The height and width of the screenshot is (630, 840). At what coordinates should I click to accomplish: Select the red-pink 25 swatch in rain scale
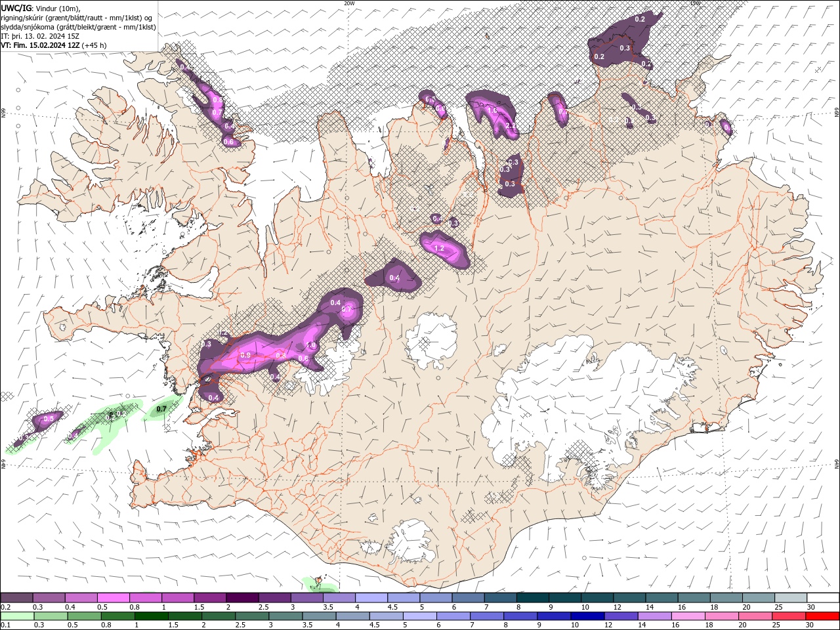click(x=788, y=616)
